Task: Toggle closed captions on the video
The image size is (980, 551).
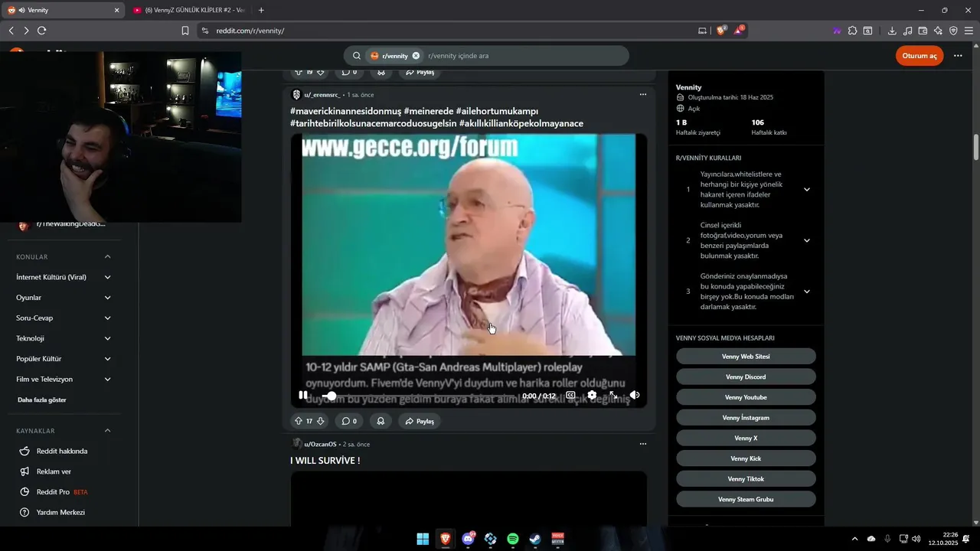Action: point(570,396)
